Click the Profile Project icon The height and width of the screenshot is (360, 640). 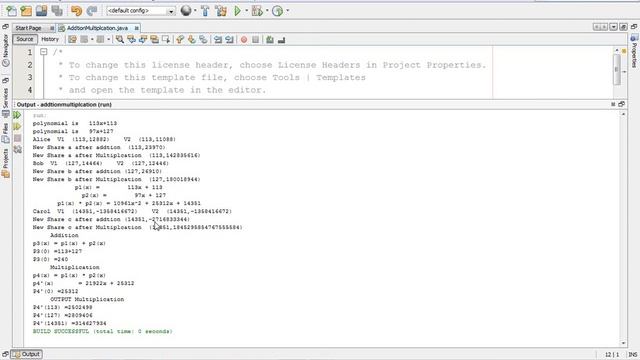tap(278, 11)
